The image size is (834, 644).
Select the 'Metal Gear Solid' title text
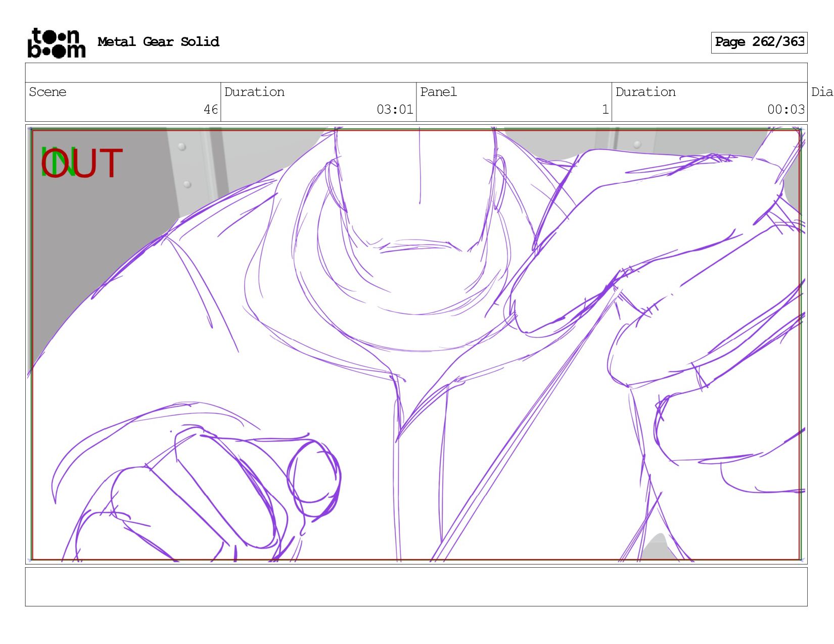[158, 42]
